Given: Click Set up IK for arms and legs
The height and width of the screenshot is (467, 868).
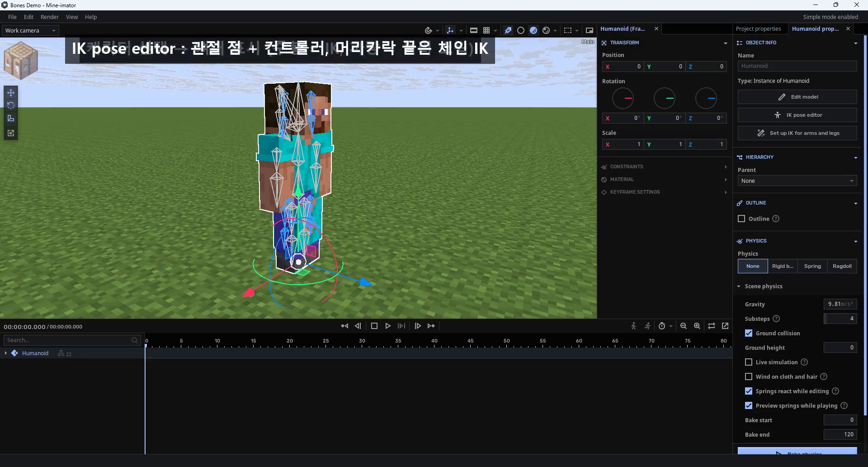Looking at the screenshot, I should [797, 133].
